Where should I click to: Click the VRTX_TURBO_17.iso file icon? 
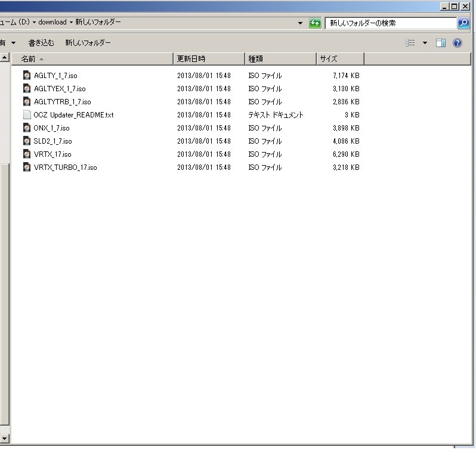click(x=27, y=167)
